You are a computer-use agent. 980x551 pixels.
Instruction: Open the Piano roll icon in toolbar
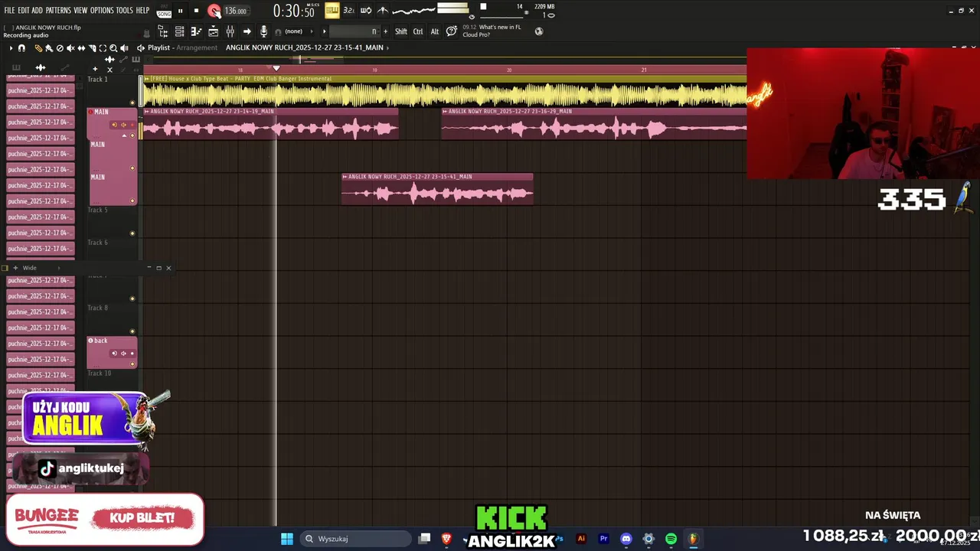(x=196, y=31)
